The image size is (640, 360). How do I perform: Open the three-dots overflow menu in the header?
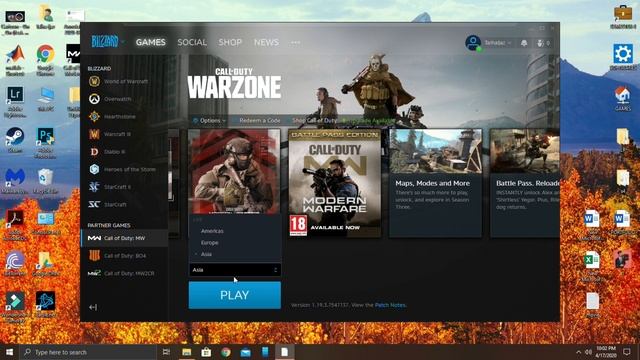296,42
